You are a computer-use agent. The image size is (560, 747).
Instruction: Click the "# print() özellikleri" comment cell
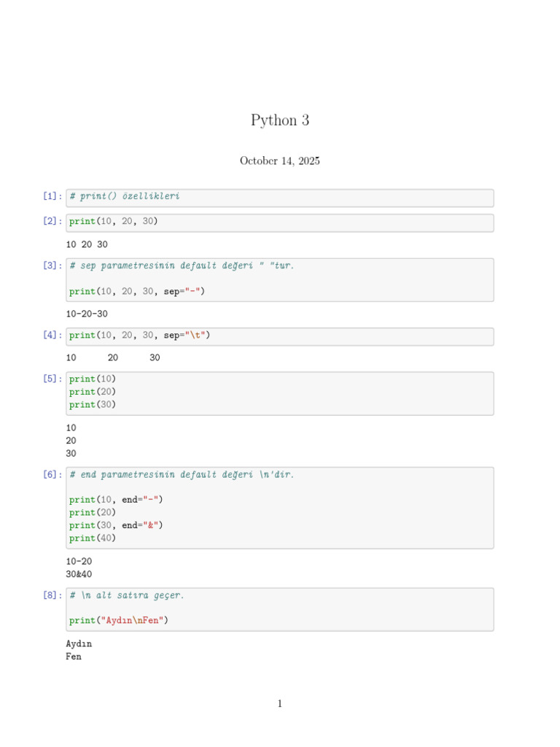125,196
